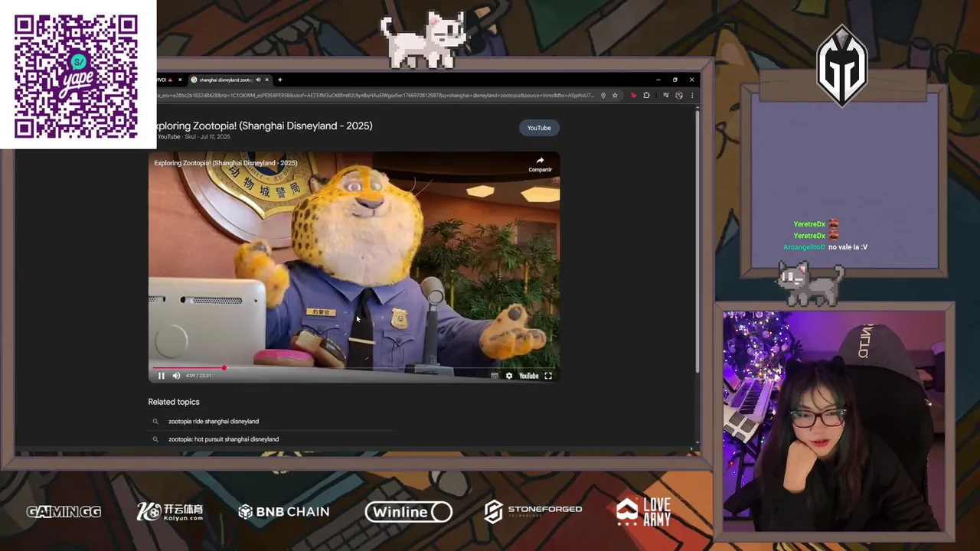Click the 'no vale ia :V' chat message
The height and width of the screenshot is (551, 980).
(848, 247)
